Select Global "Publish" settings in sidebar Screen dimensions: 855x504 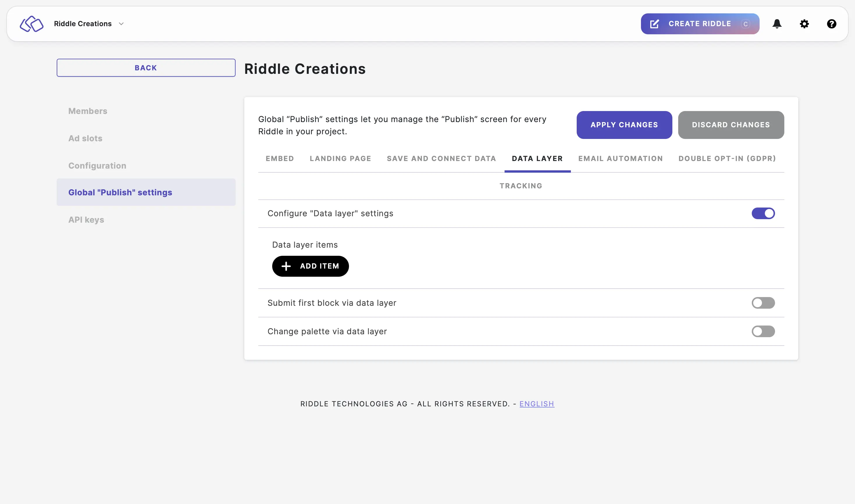146,192
